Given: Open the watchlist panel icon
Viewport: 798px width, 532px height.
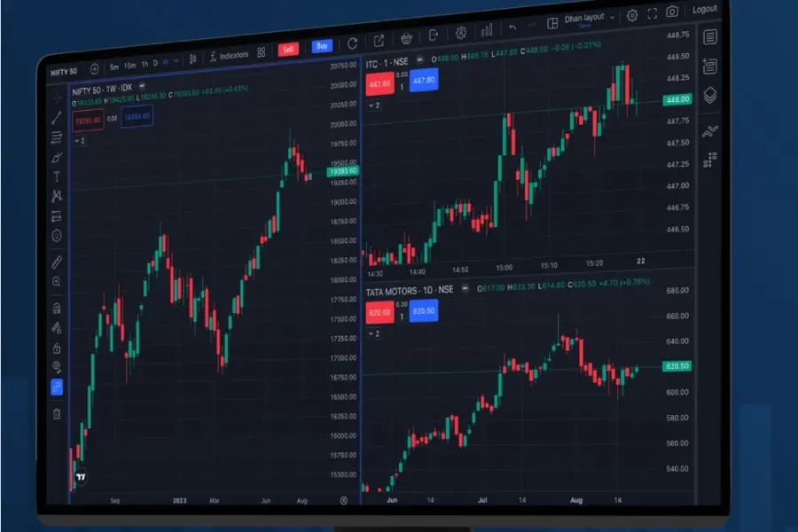Looking at the screenshot, I should pyautogui.click(x=709, y=36).
